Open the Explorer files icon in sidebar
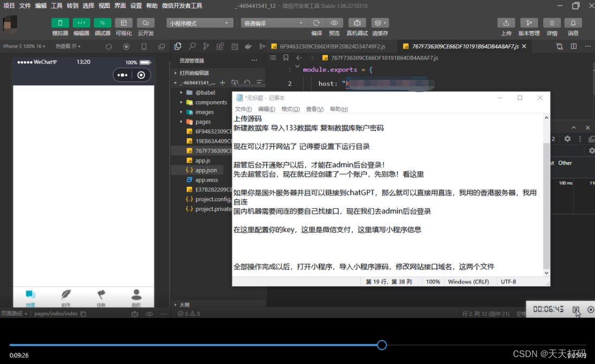 [178, 46]
